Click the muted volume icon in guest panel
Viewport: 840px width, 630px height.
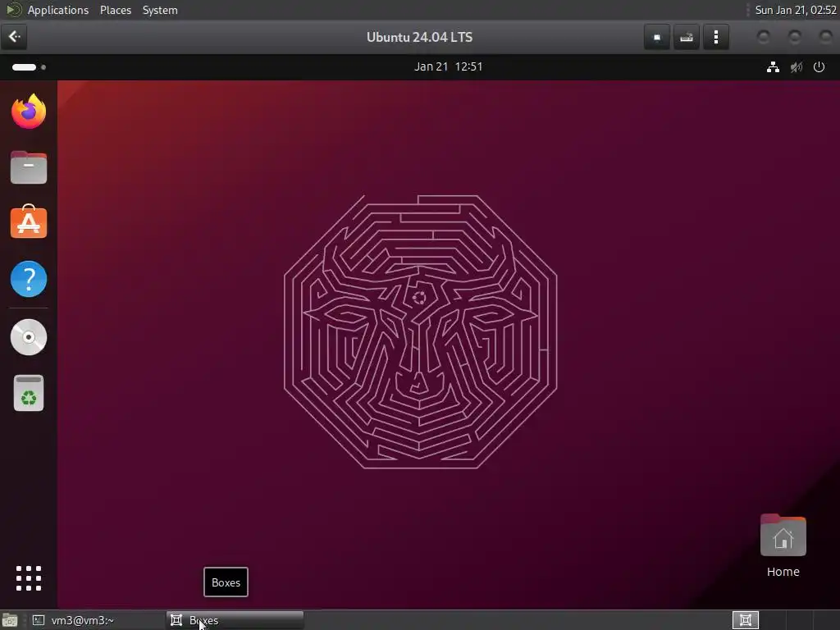pyautogui.click(x=797, y=67)
